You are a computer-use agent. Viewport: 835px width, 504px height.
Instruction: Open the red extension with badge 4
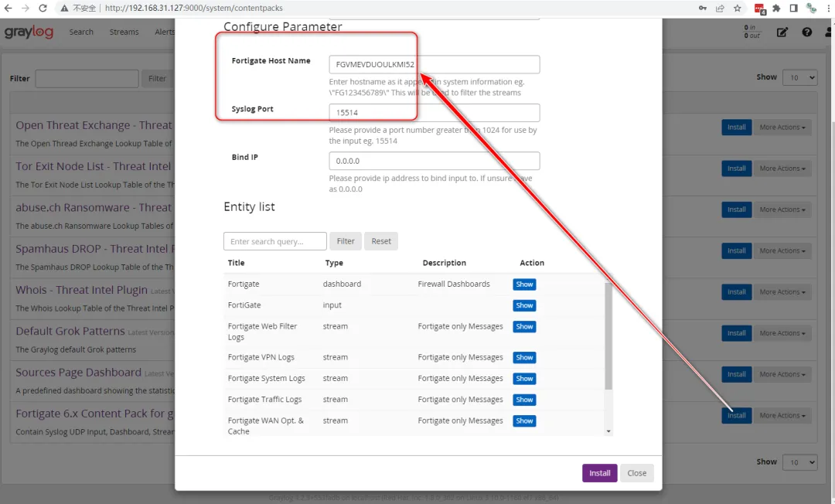(760, 9)
